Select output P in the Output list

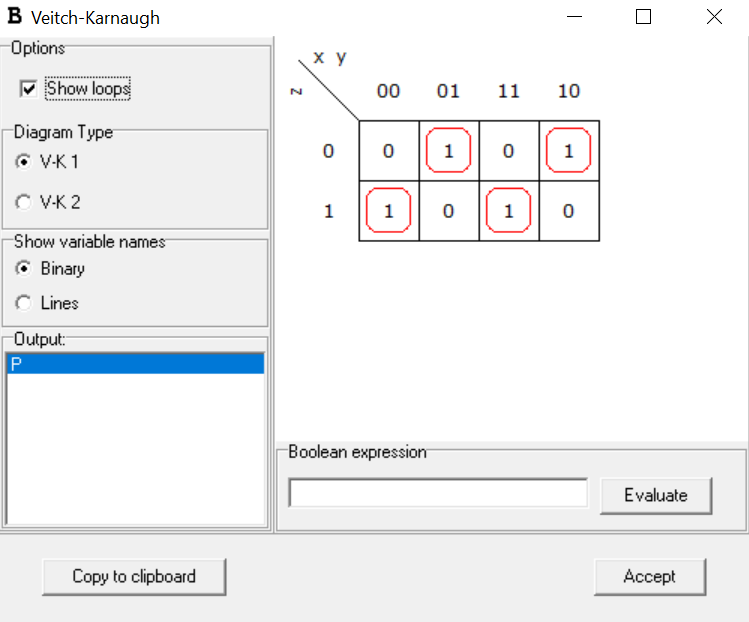(x=135, y=365)
